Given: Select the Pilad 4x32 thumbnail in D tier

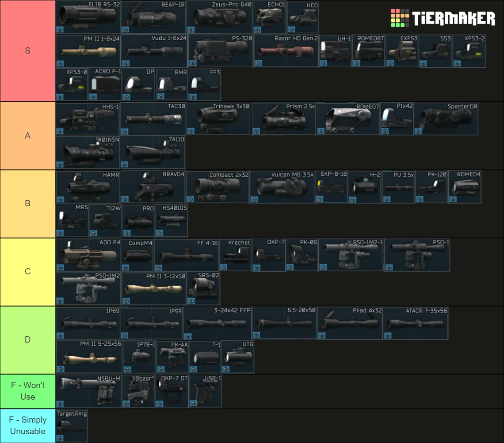Looking at the screenshot, I should tap(349, 322).
